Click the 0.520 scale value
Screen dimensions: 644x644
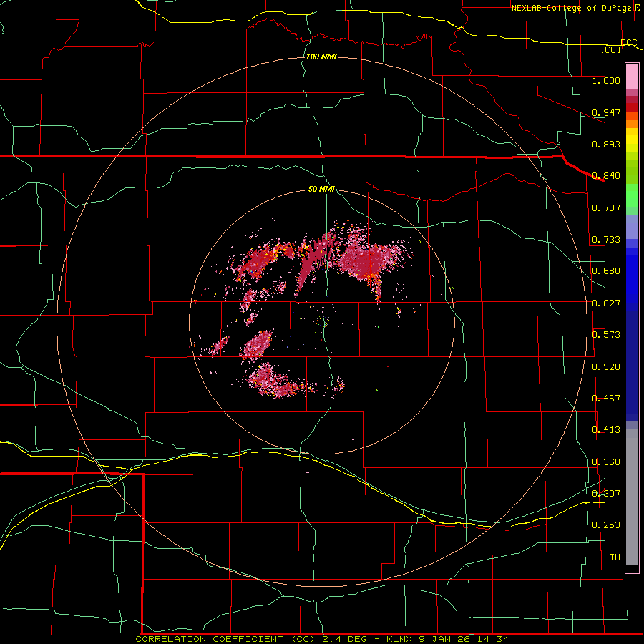point(606,367)
